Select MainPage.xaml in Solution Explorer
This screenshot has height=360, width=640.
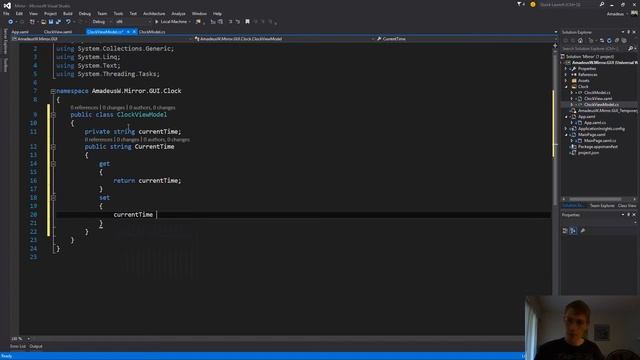point(591,135)
